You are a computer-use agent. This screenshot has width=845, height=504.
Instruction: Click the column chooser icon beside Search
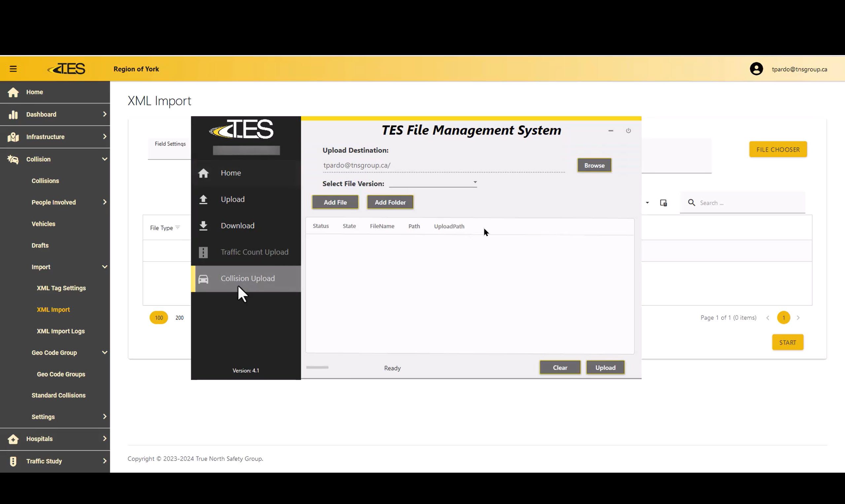[x=663, y=203]
